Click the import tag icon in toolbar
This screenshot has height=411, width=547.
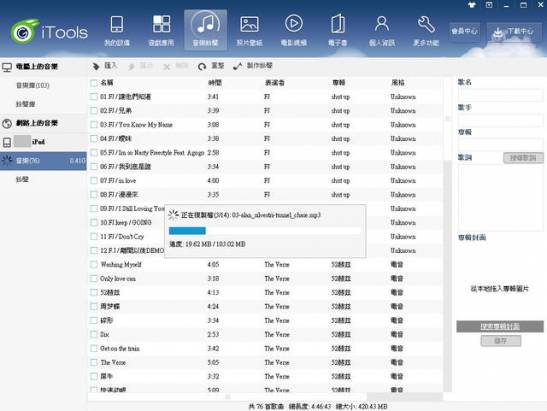(x=96, y=66)
